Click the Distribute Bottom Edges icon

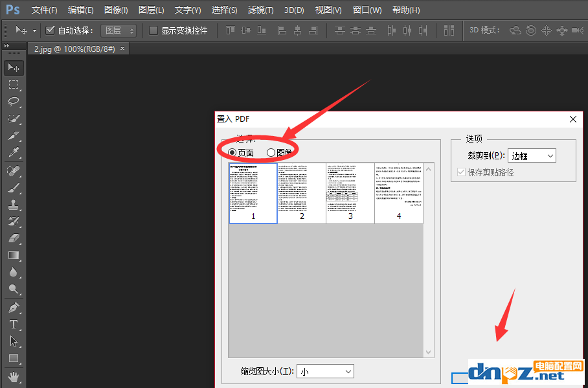(371, 30)
